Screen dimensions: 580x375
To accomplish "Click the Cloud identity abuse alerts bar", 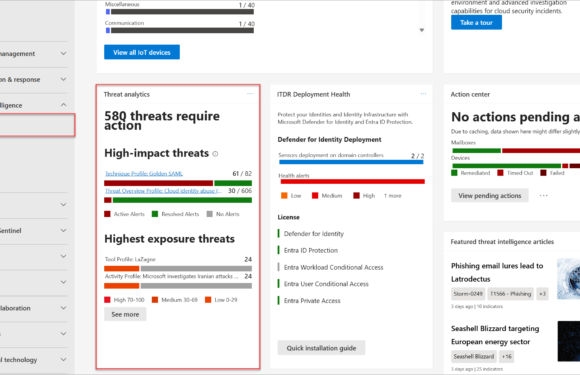I will tap(178, 200).
